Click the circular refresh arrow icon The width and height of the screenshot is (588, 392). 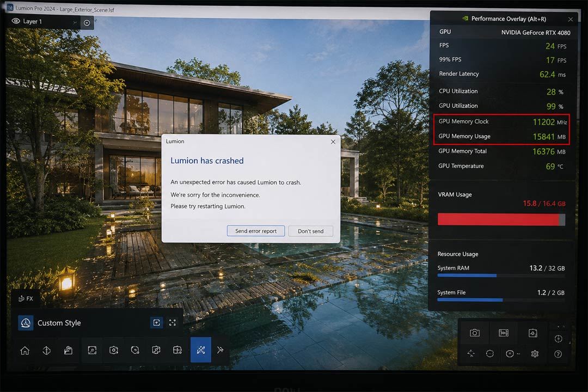coord(135,350)
